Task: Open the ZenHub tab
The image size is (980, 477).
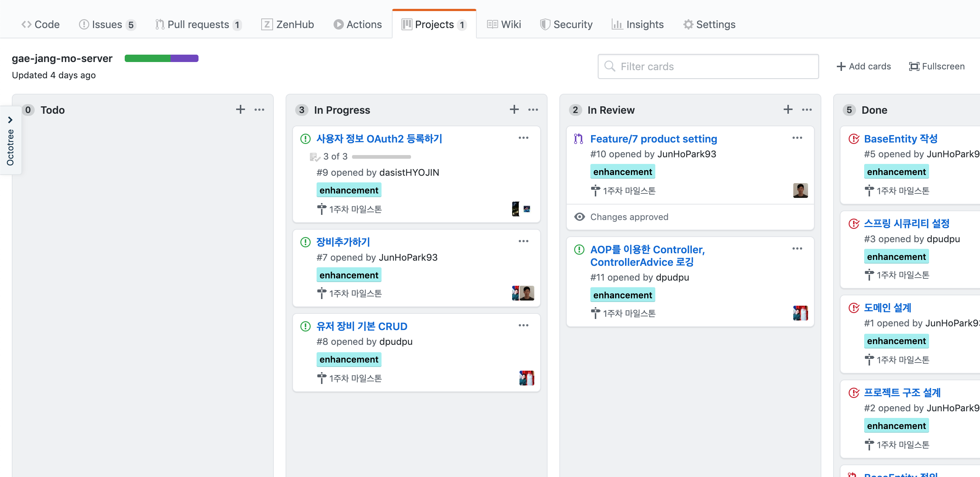Action: 287,25
